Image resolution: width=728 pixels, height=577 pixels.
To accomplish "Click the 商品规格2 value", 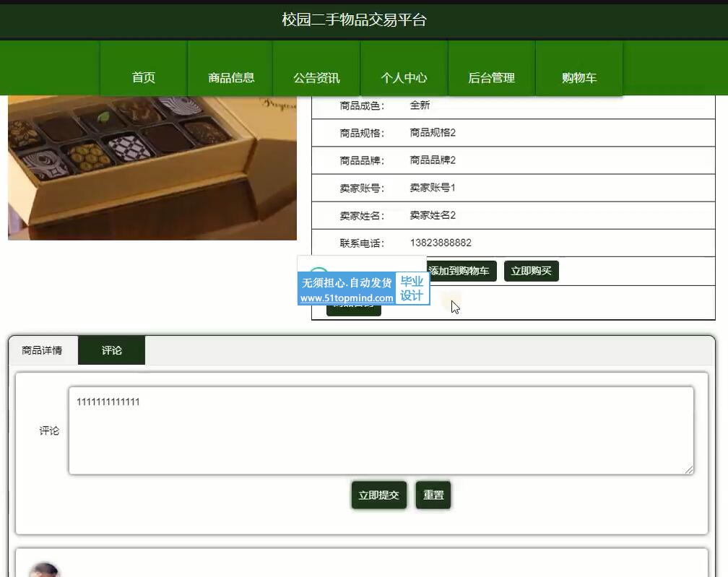I will (x=433, y=133).
